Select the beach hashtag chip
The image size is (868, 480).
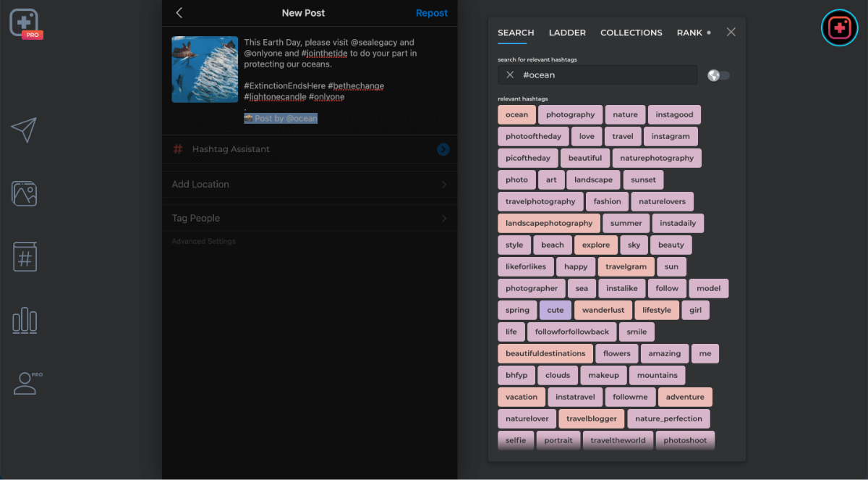553,245
